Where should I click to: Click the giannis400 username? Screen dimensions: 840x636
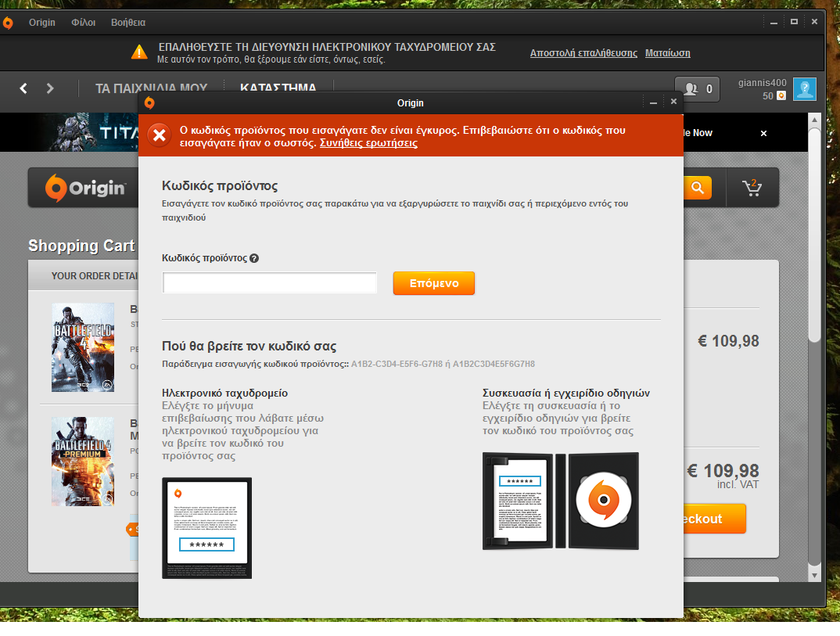click(x=762, y=82)
